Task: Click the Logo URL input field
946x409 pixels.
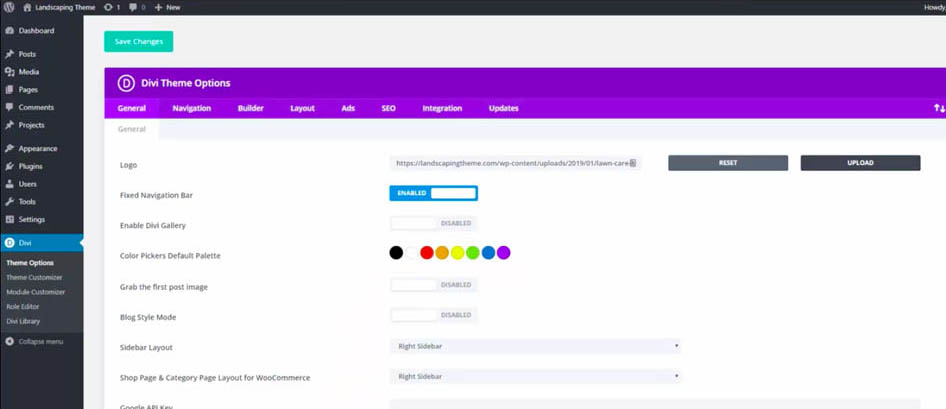Action: pos(515,163)
